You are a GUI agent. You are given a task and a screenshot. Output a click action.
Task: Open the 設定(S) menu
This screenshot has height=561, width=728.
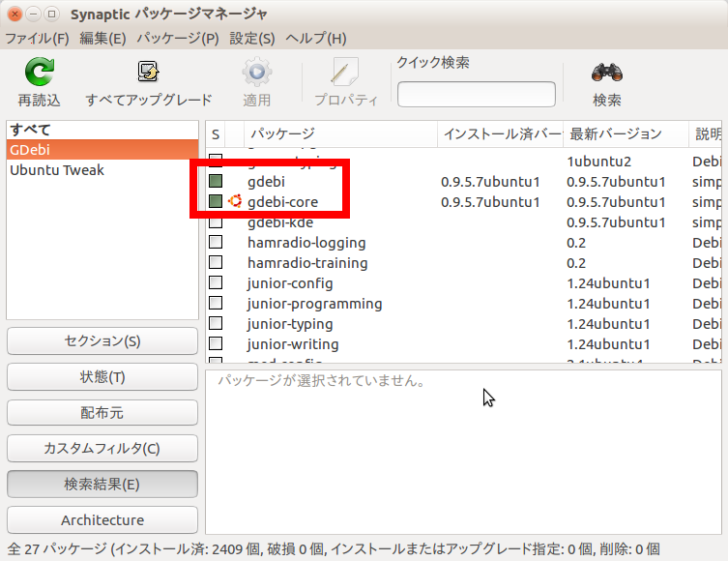click(252, 38)
